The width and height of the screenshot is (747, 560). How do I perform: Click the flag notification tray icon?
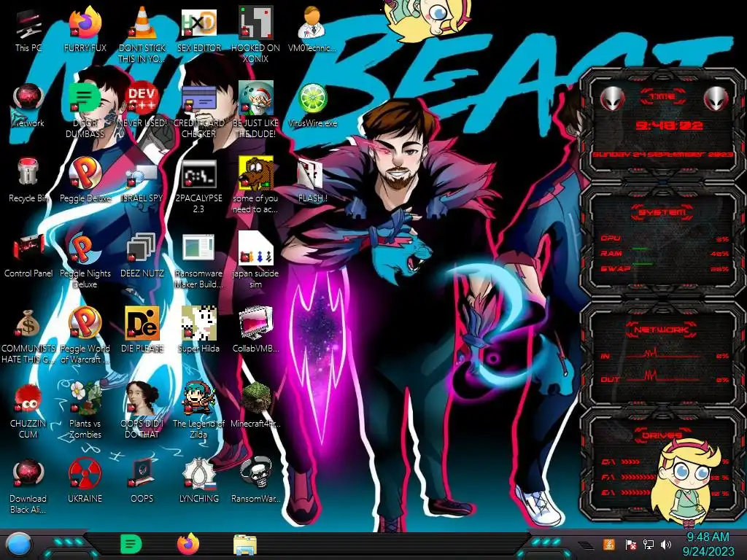(x=630, y=544)
